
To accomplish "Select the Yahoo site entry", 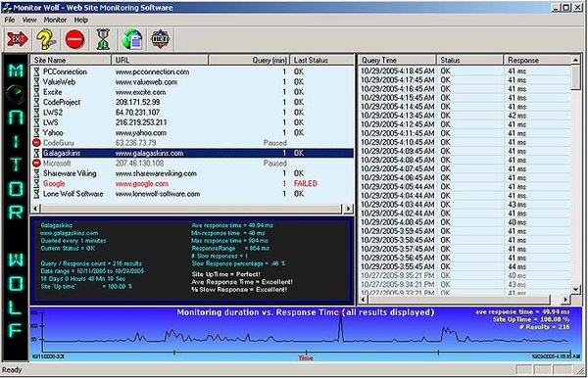I will 192,132.
